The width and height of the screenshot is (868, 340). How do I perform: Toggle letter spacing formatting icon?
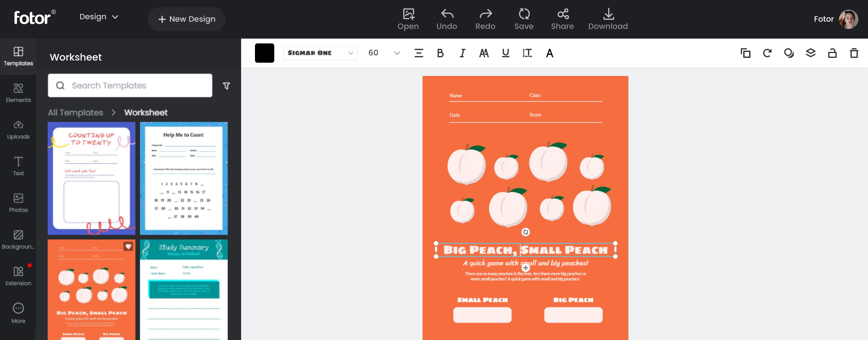click(x=527, y=53)
